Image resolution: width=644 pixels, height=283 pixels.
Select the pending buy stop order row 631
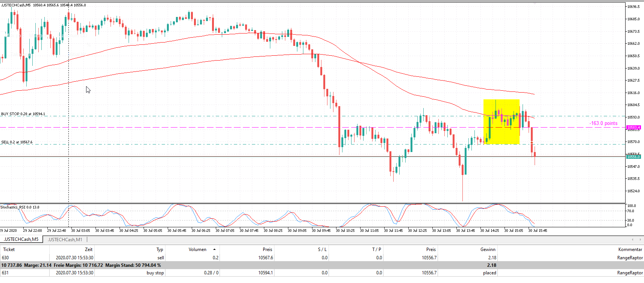coord(226,273)
